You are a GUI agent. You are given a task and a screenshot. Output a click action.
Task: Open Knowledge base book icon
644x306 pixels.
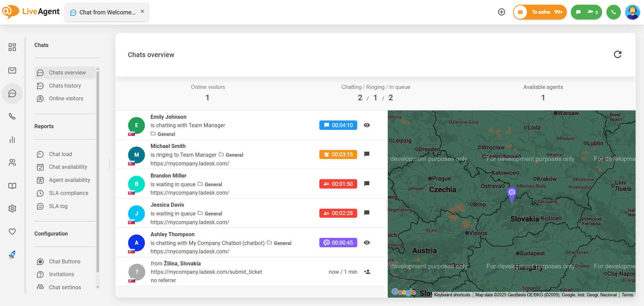click(x=12, y=186)
